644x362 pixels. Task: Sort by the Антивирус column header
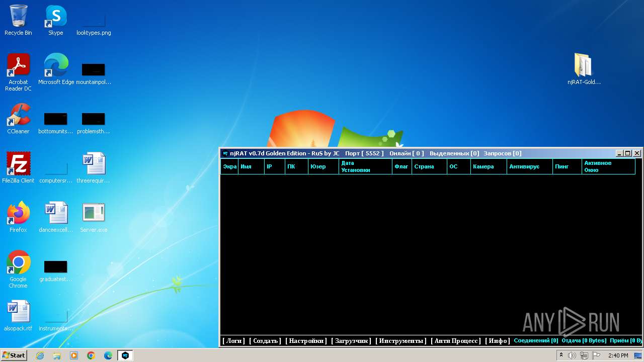529,166
